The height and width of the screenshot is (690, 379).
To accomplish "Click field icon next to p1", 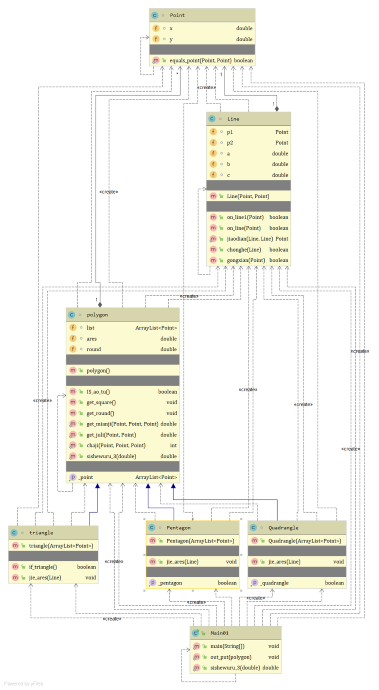I will click(x=213, y=132).
